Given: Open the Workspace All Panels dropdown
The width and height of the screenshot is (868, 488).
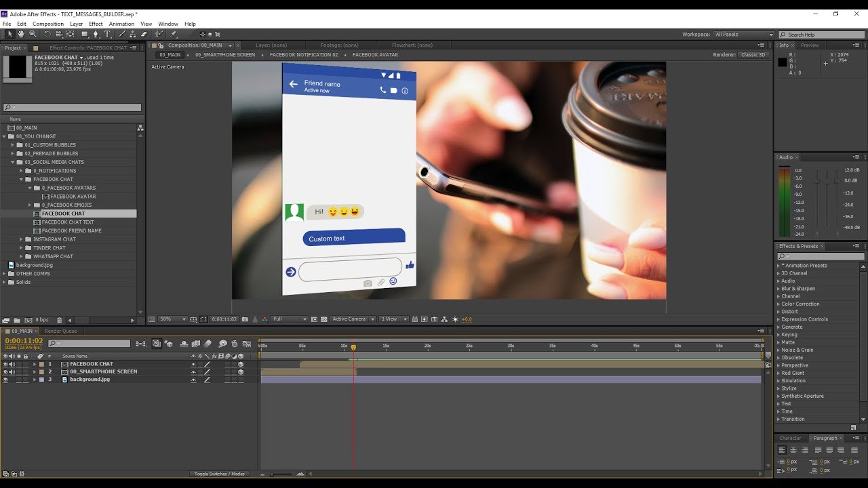Looking at the screenshot, I should (x=744, y=35).
